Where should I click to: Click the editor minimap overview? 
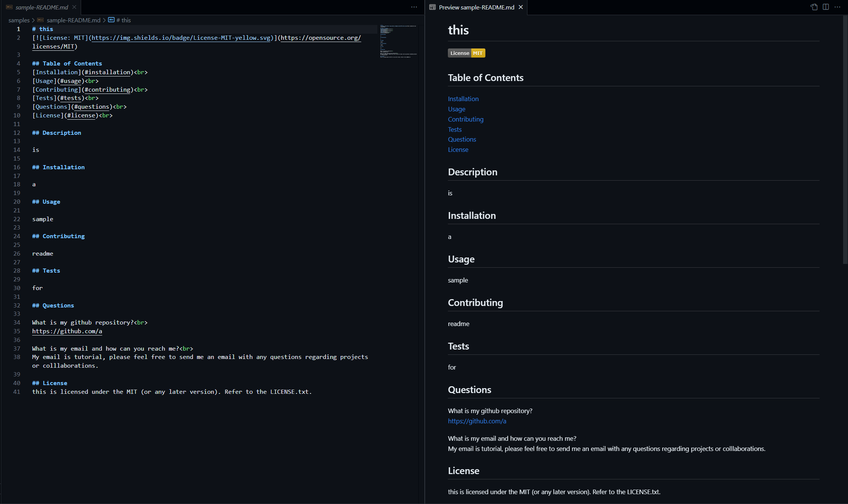coord(398,42)
